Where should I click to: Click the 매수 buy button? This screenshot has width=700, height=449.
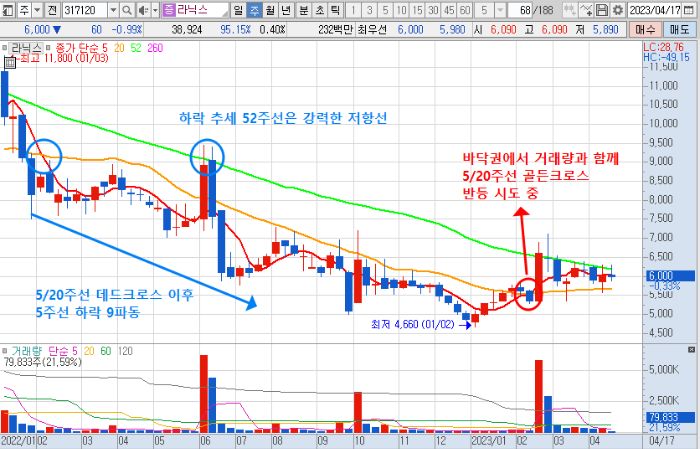pyautogui.click(x=645, y=30)
